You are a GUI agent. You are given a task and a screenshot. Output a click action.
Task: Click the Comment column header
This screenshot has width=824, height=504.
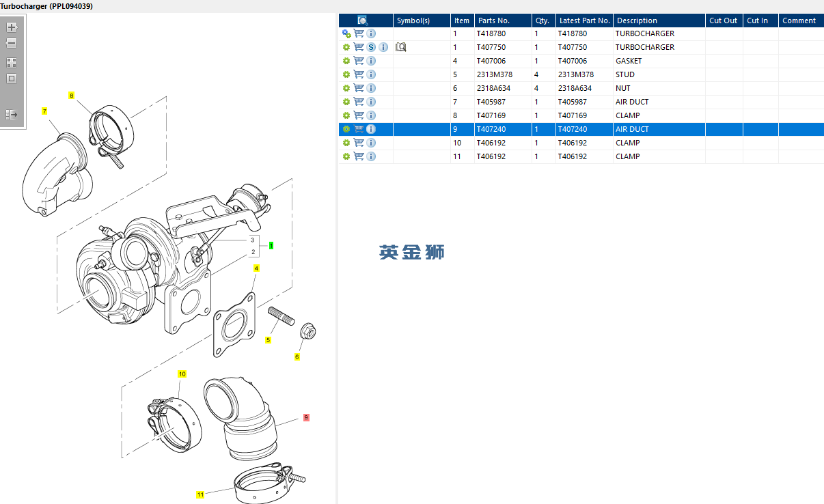[801, 20]
